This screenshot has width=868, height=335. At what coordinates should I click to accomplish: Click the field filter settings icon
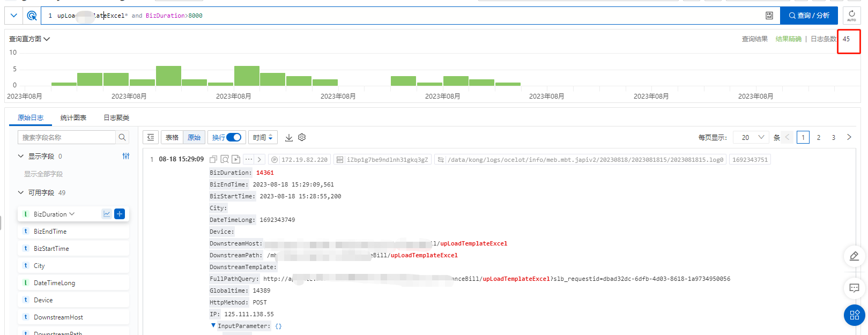[126, 156]
